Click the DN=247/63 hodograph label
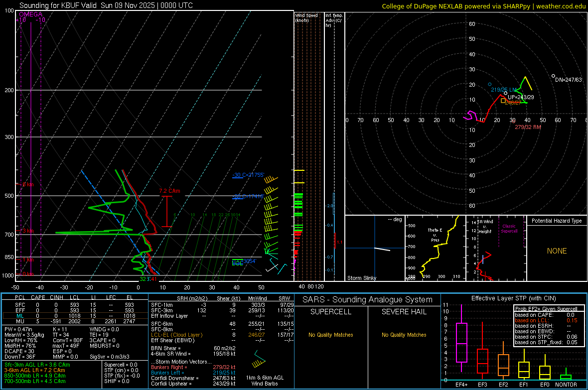 point(569,80)
